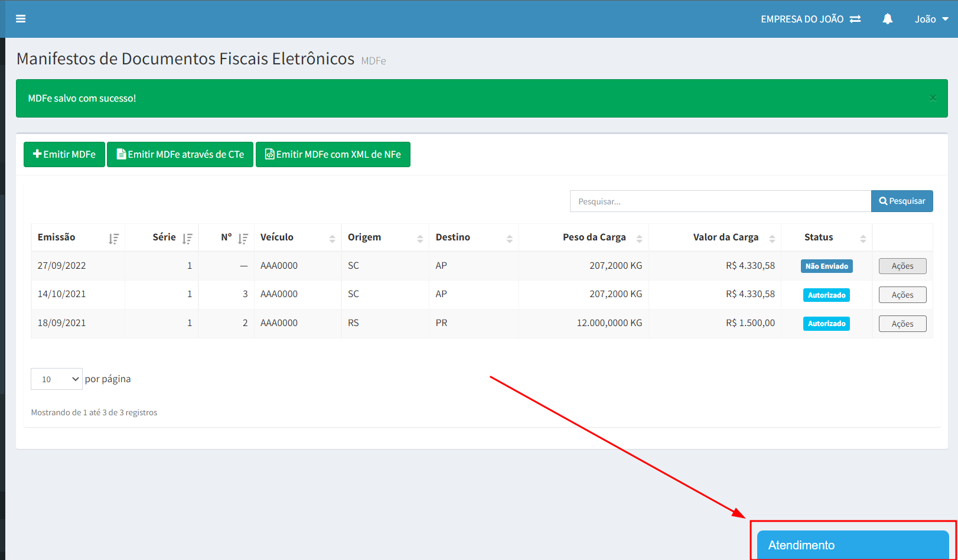This screenshot has height=560, width=958.
Task: Open Ações for the Não Enviado row
Action: (902, 266)
